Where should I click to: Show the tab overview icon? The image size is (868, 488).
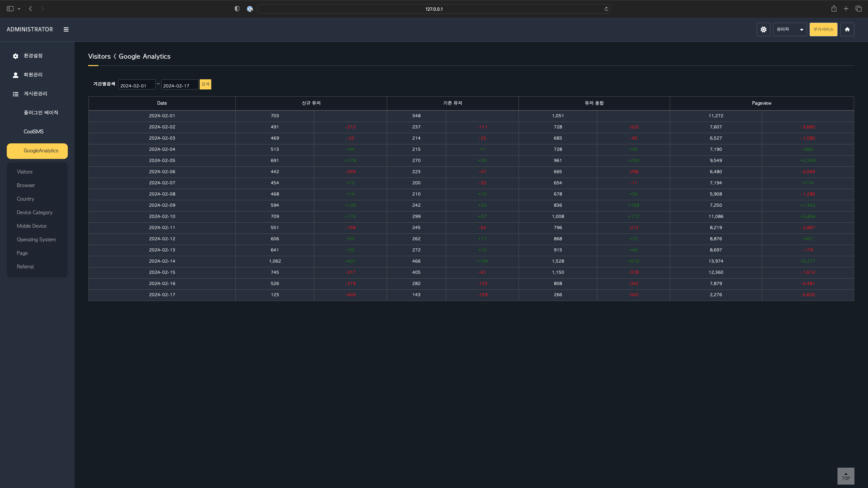tap(858, 9)
